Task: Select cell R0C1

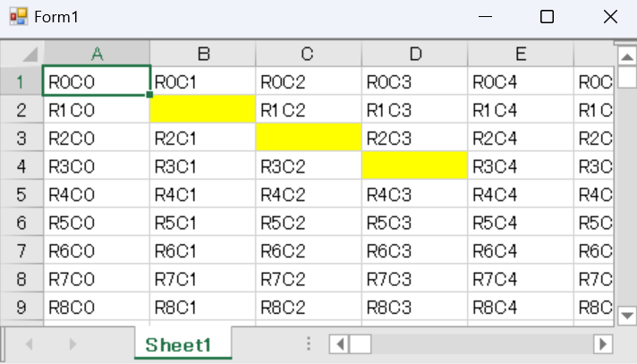Action: coord(203,81)
